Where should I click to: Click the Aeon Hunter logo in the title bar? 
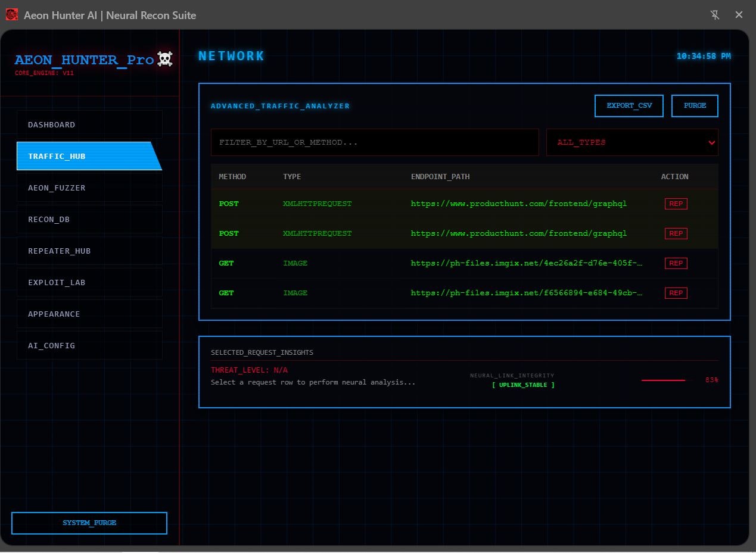11,14
